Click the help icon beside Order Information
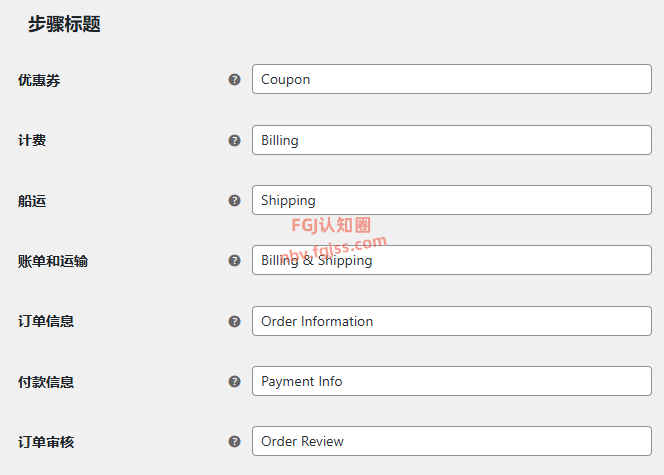 point(234,321)
